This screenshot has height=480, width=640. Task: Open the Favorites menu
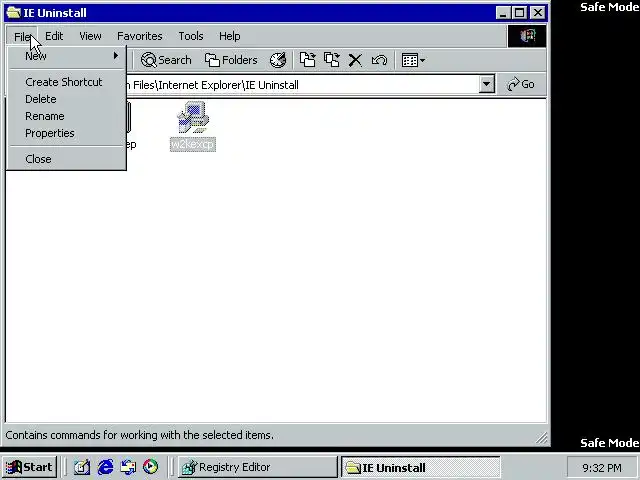[140, 36]
